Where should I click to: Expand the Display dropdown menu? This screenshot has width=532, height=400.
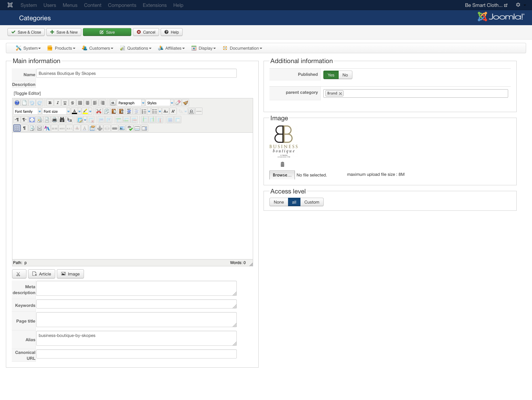click(204, 48)
